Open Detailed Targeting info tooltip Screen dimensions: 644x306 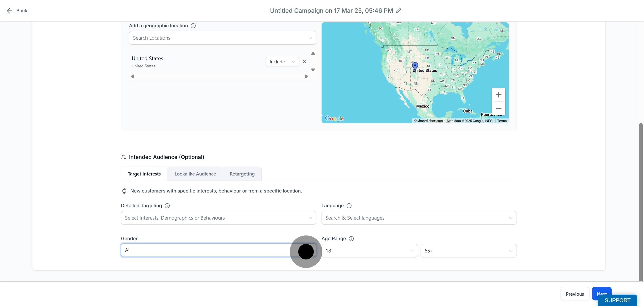pos(167,206)
